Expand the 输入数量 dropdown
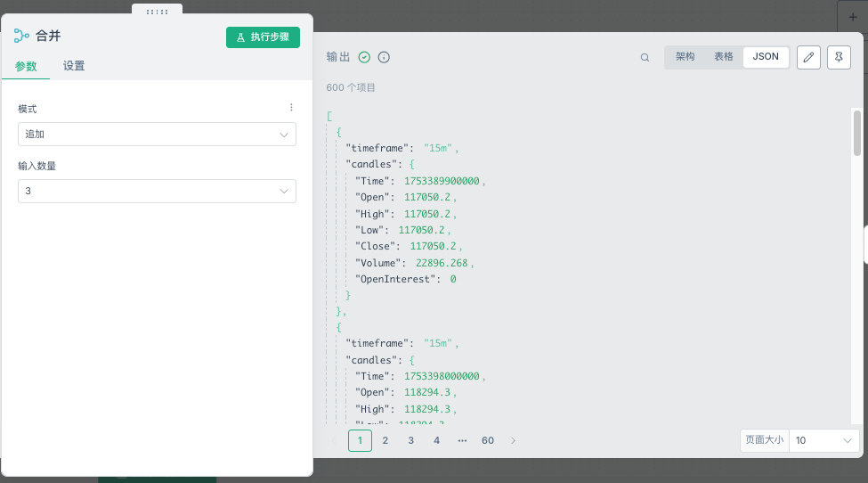868x483 pixels. 157,192
